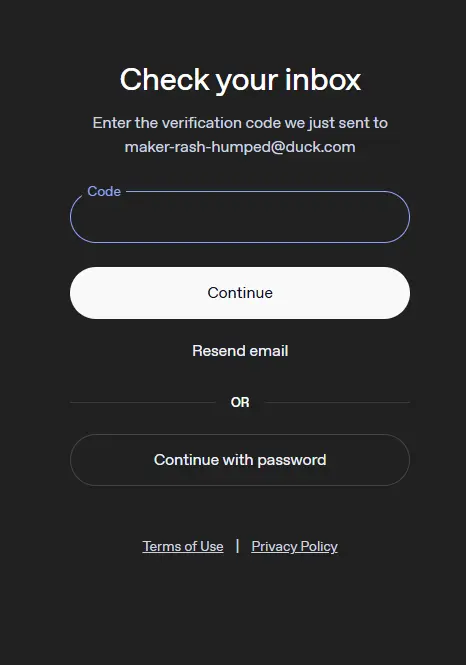
Task: Open the Privacy Policy link
Action: tap(294, 546)
